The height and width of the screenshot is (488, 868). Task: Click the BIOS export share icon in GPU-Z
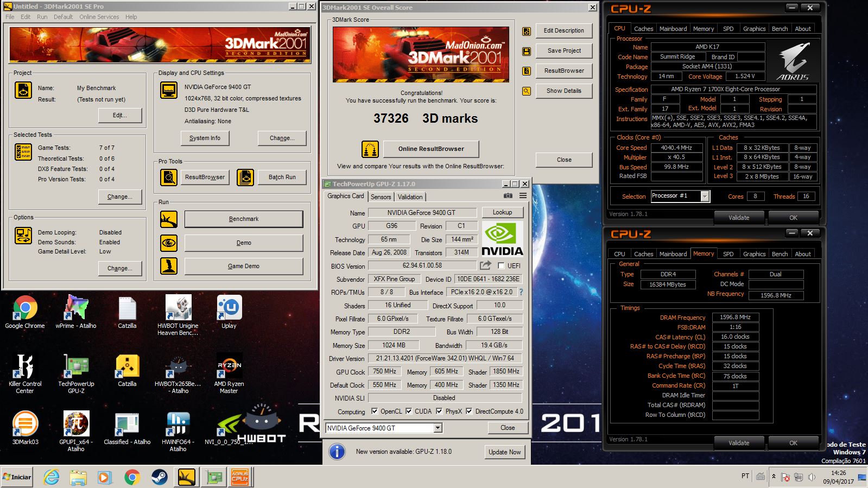[x=485, y=265]
